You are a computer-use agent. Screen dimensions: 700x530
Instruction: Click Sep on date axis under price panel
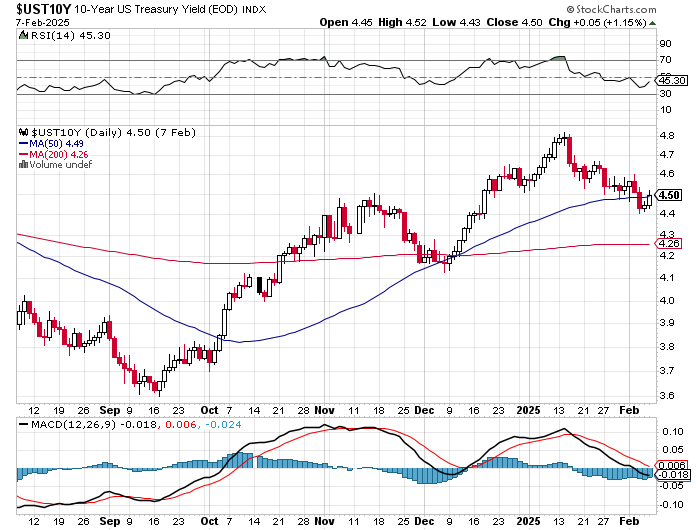109,410
